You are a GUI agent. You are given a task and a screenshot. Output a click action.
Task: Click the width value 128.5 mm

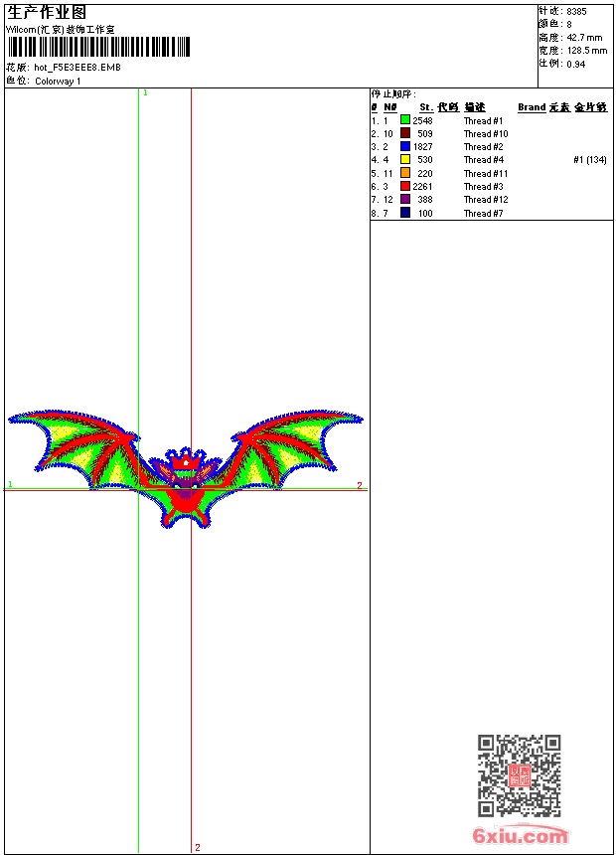pos(587,51)
